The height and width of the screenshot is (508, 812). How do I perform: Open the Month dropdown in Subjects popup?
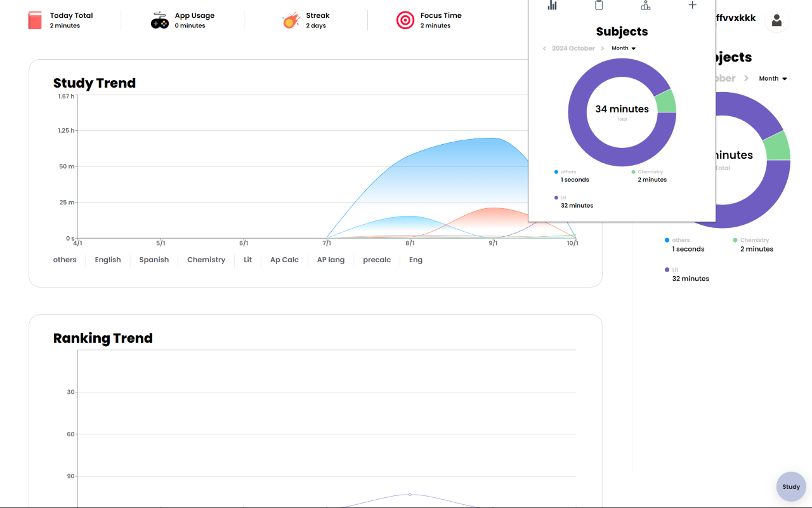click(x=624, y=48)
